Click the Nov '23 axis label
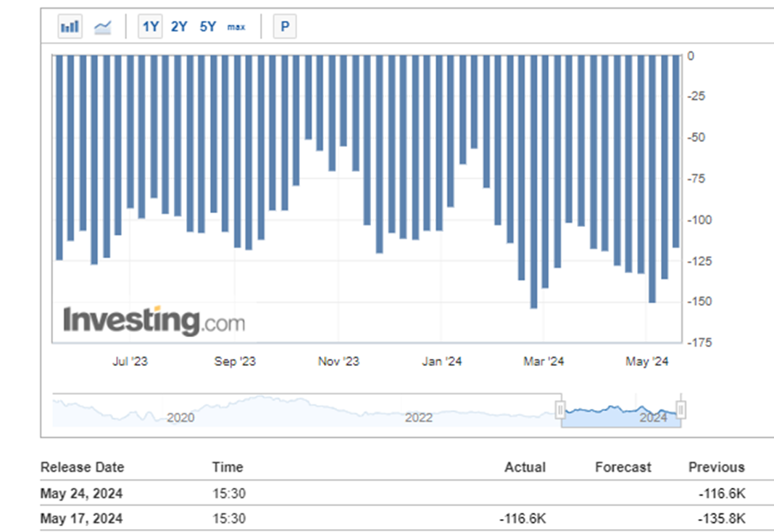The height and width of the screenshot is (532, 774). point(338,361)
